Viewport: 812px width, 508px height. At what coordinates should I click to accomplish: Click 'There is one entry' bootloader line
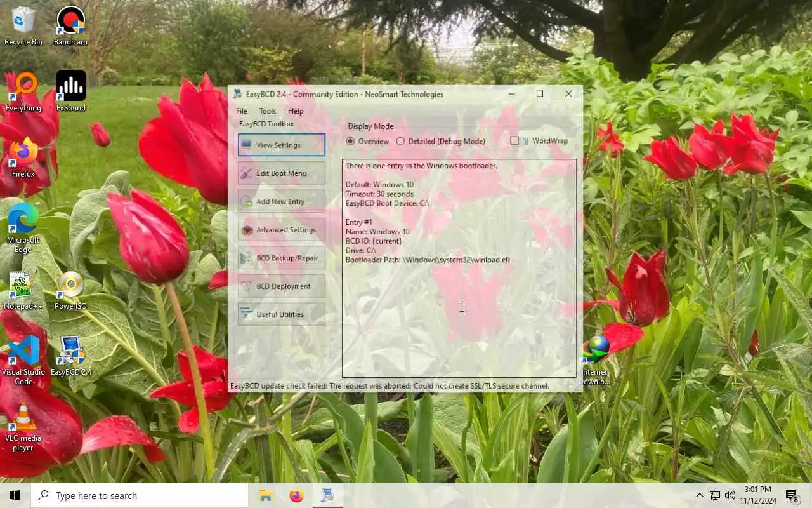click(421, 166)
